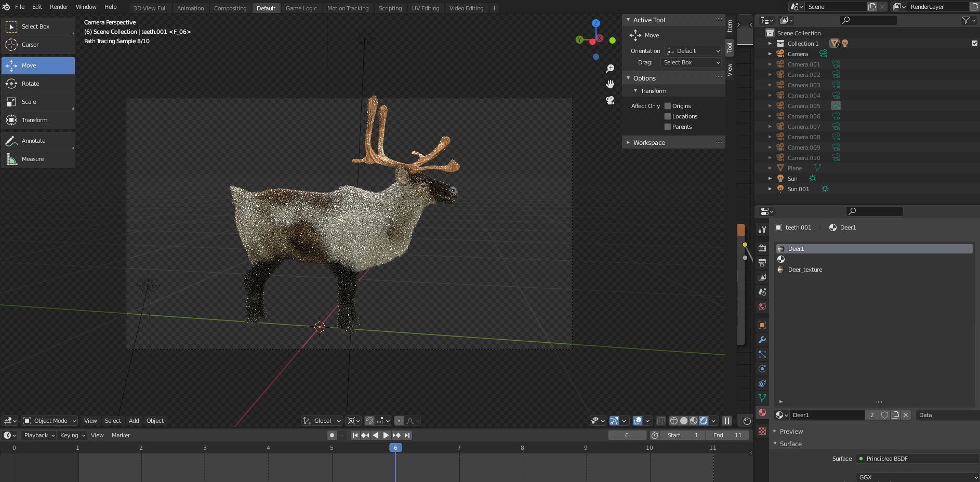Switch to the Animation workspace tab
Screen dimensions: 980x482
[190, 8]
